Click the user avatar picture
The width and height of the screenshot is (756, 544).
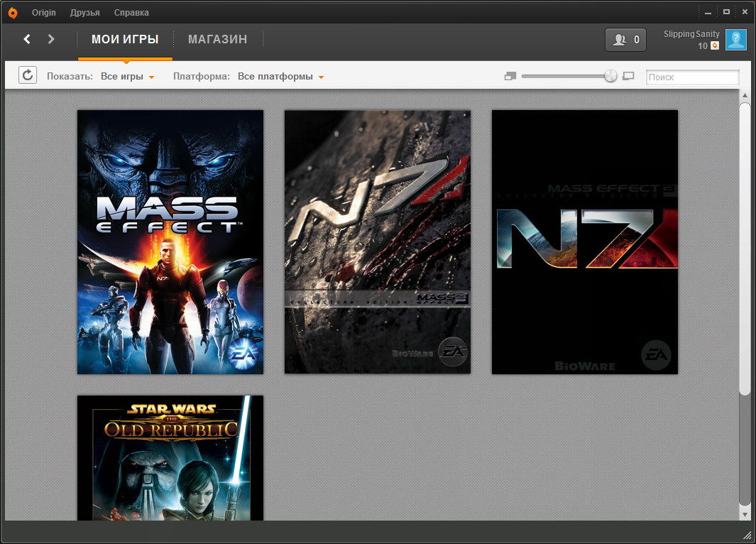(x=735, y=40)
